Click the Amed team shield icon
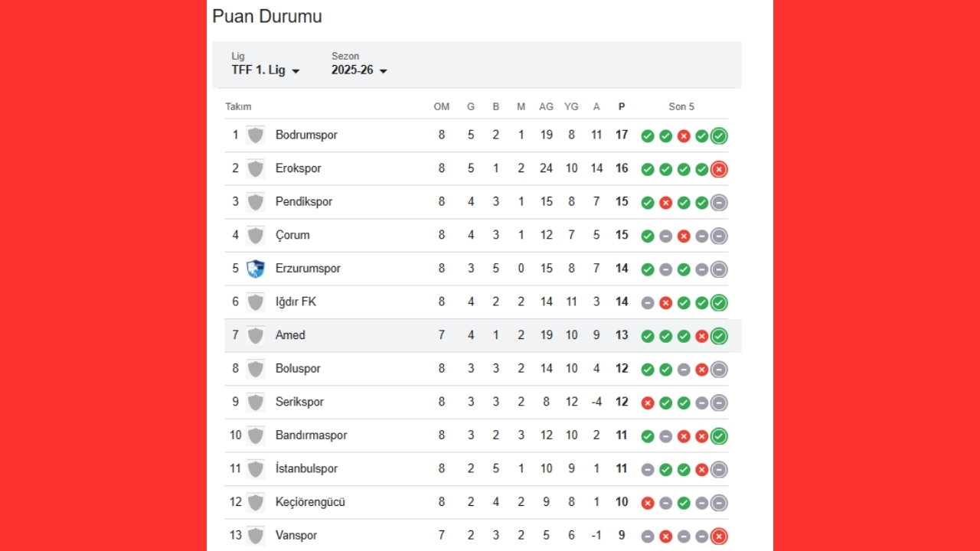This screenshot has width=980, height=551. (x=256, y=335)
